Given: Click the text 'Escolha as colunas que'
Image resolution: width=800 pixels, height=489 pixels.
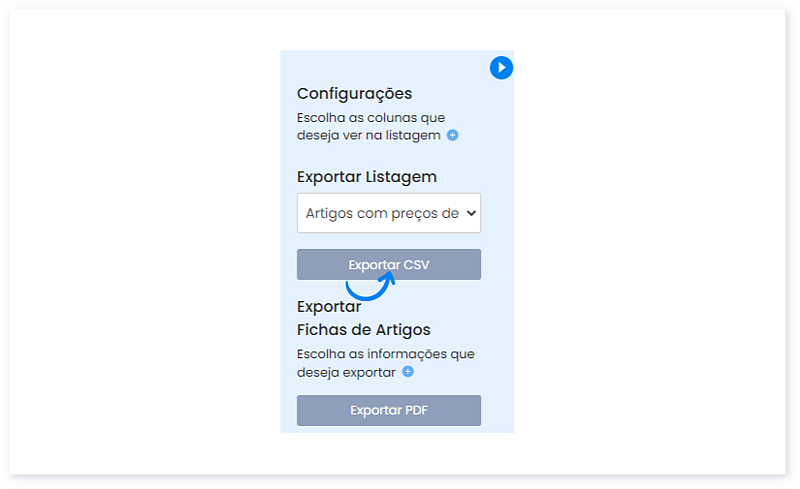Looking at the screenshot, I should coord(371,117).
